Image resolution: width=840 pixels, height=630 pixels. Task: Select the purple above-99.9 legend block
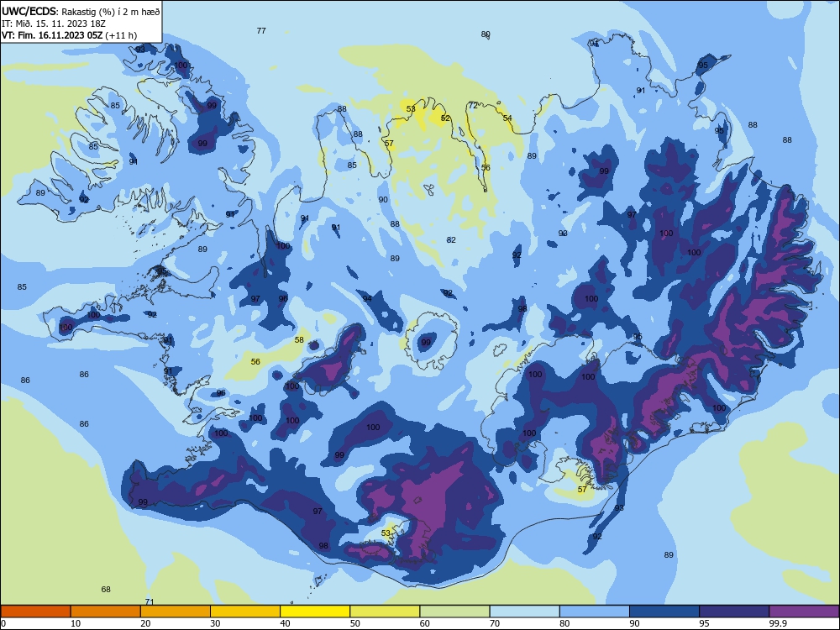pyautogui.click(x=804, y=612)
